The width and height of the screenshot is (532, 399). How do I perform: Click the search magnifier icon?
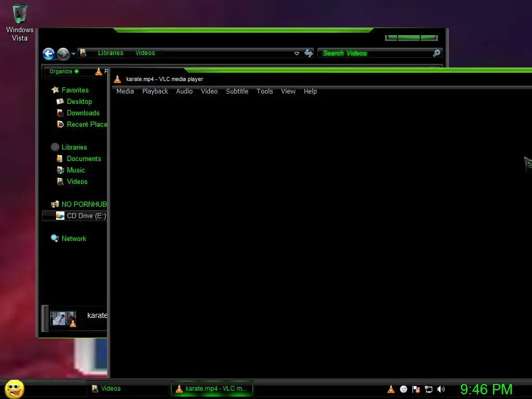pyautogui.click(x=436, y=53)
